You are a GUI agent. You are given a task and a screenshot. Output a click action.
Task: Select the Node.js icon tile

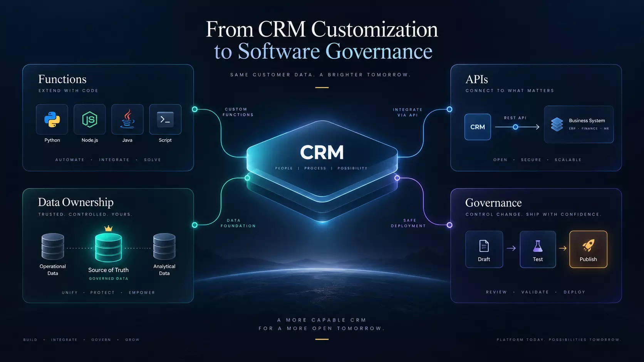click(x=90, y=119)
